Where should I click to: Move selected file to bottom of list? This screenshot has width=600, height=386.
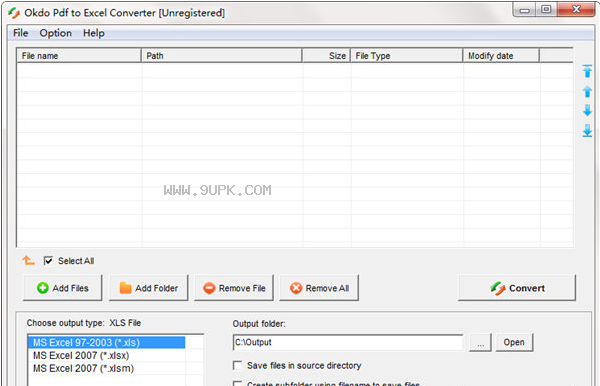click(587, 130)
